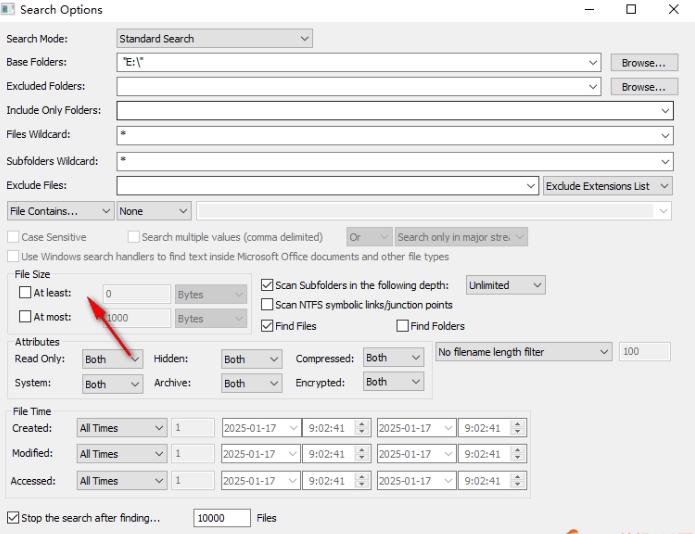The image size is (695, 534).
Task: Enable the At most file size checkbox
Action: [x=26, y=317]
